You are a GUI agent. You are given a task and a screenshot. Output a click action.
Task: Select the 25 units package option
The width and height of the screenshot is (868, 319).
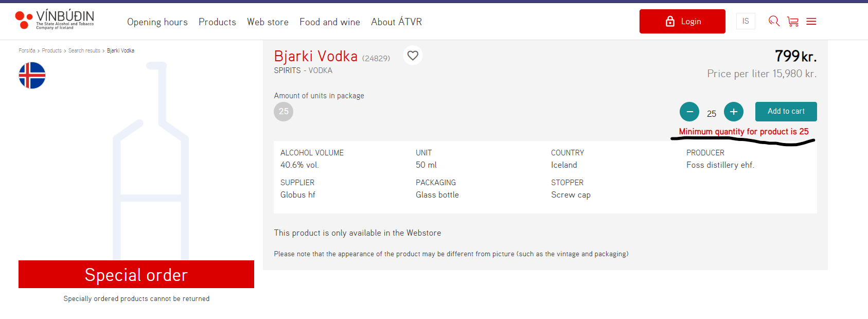tap(284, 112)
